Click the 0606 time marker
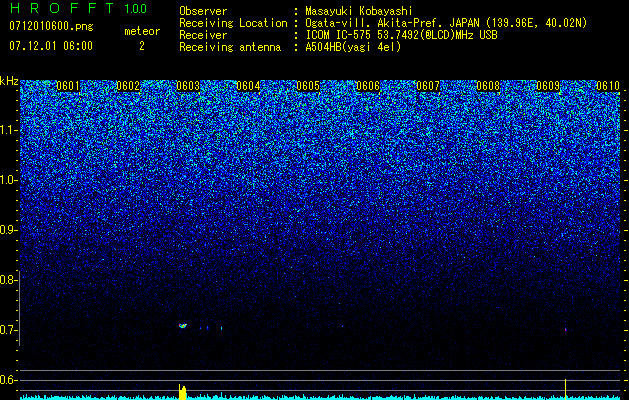 coord(368,86)
